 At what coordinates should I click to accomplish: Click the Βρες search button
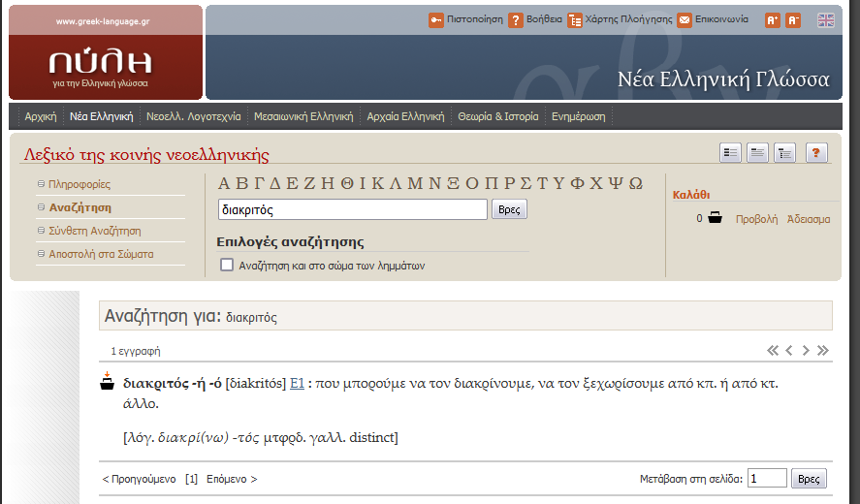(509, 209)
